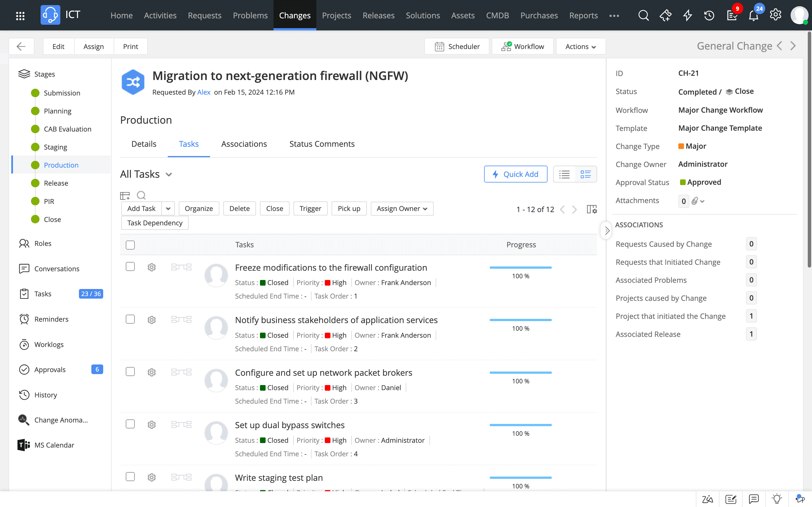Open the requester Alex link
Image resolution: width=812 pixels, height=507 pixels.
204,92
